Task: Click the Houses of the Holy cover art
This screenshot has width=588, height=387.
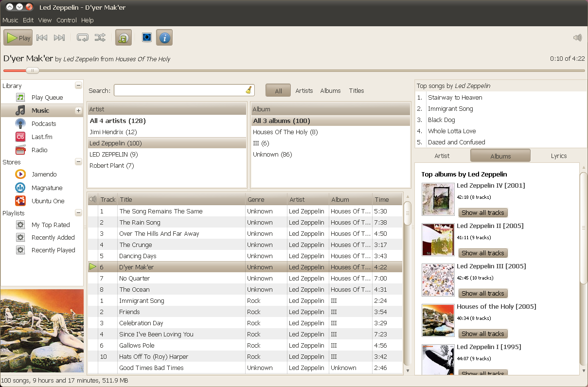Action: coord(438,320)
